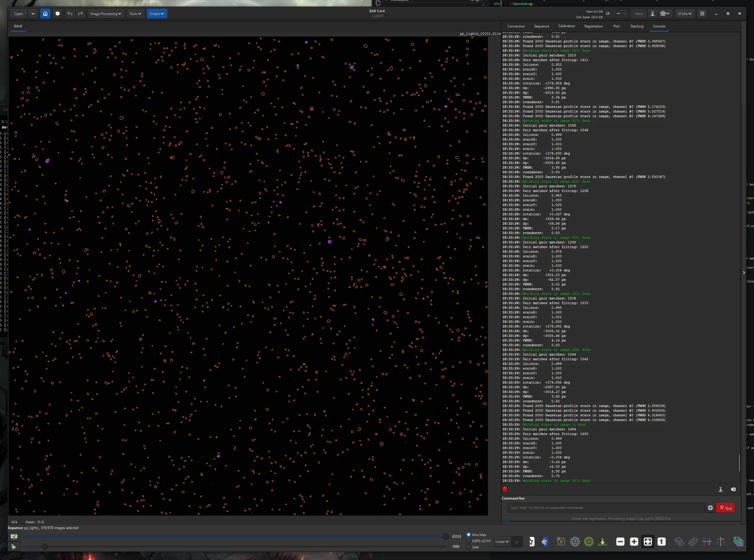Download console log to file icon
Viewport: 754px width, 560px height.
[721, 489]
